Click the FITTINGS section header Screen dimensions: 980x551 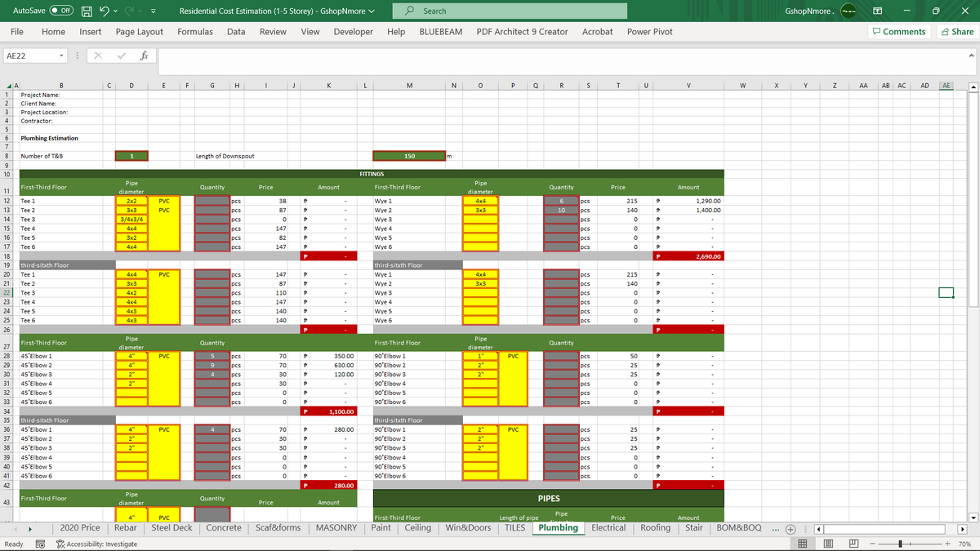pos(372,174)
